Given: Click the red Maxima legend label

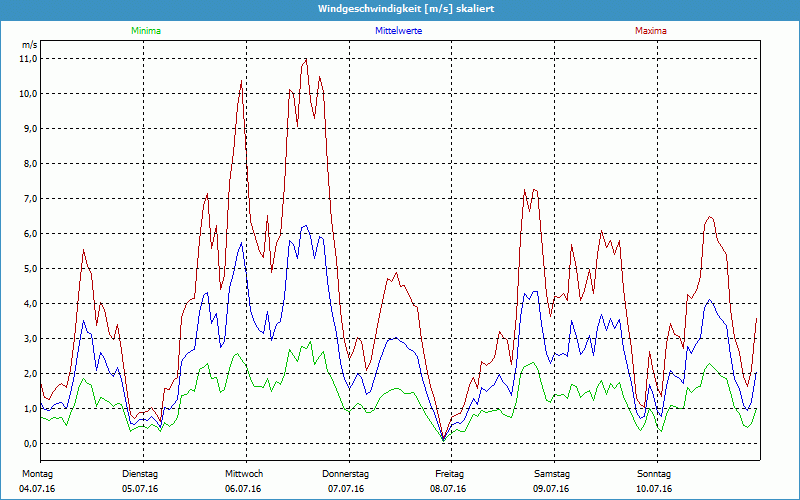Looking at the screenshot, I should [651, 31].
